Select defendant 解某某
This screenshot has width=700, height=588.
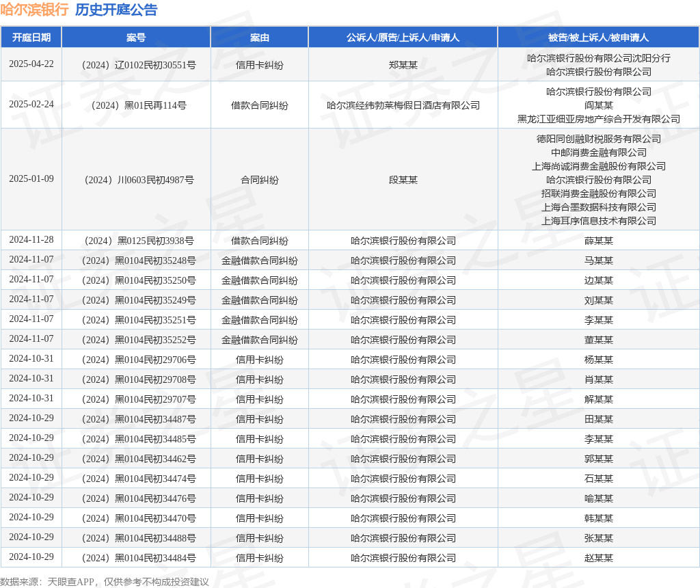599,399
